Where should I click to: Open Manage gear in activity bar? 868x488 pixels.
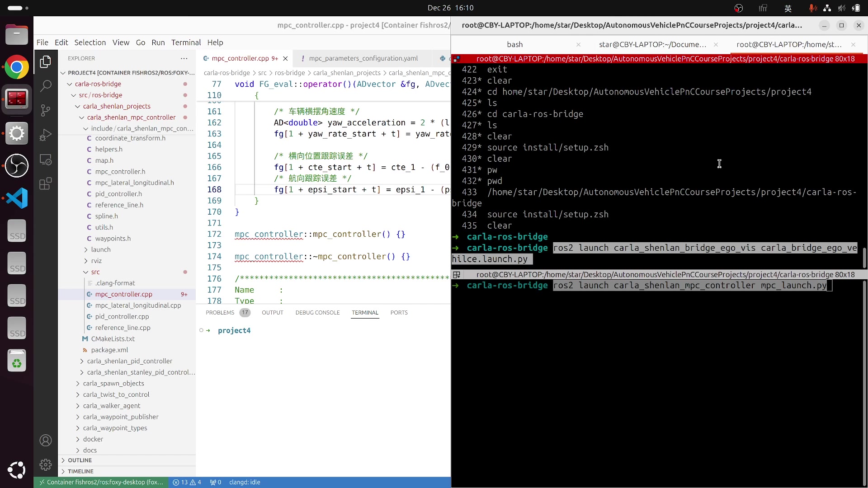click(46, 465)
